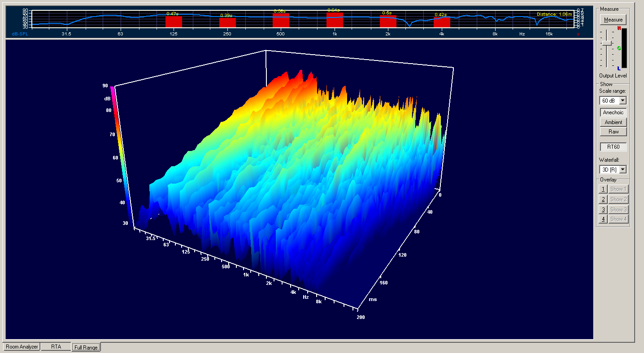This screenshot has width=644, height=353.
Task: Click the Measure button
Action: [613, 19]
